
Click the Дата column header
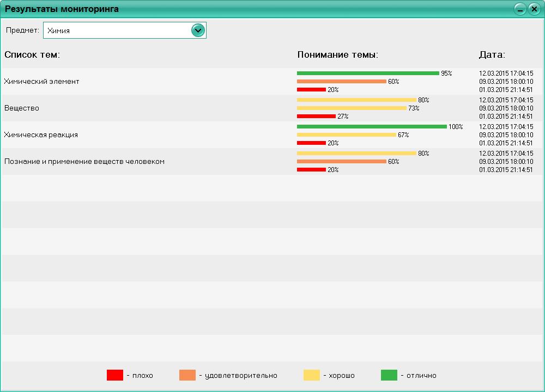click(492, 54)
